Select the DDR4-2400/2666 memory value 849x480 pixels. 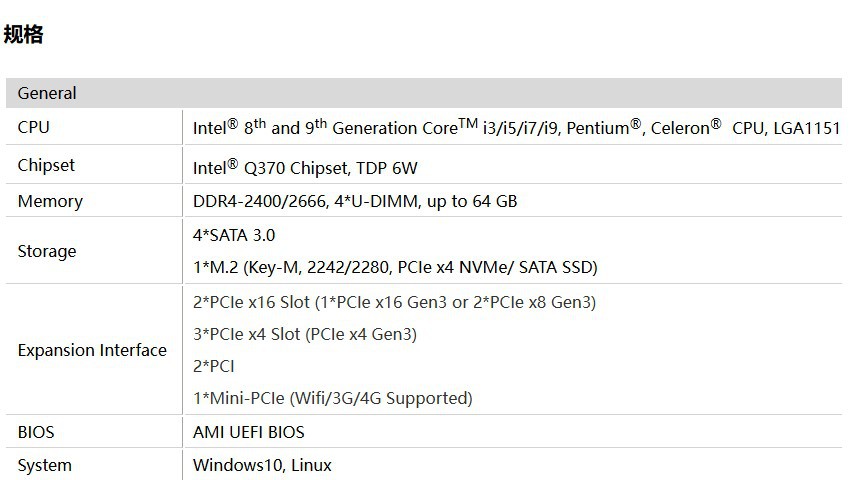pos(355,201)
